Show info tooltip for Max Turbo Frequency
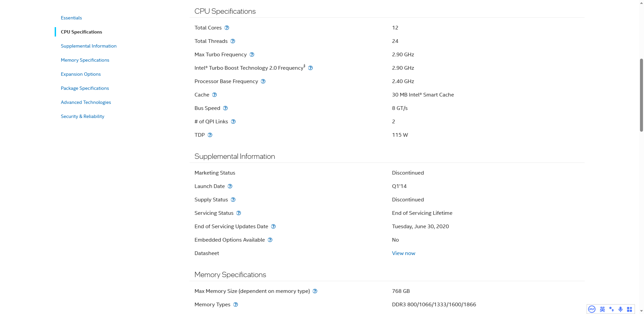The width and height of the screenshot is (644, 314). (252, 55)
